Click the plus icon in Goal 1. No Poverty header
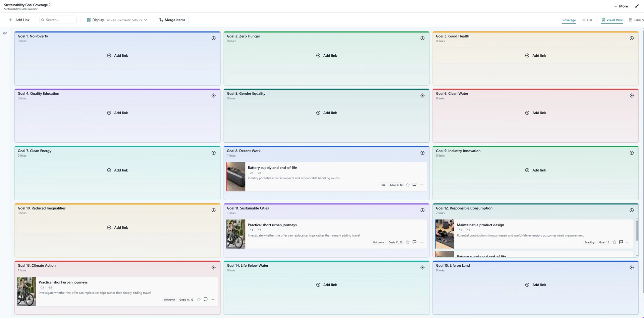This screenshot has height=318, width=644. pyautogui.click(x=213, y=38)
